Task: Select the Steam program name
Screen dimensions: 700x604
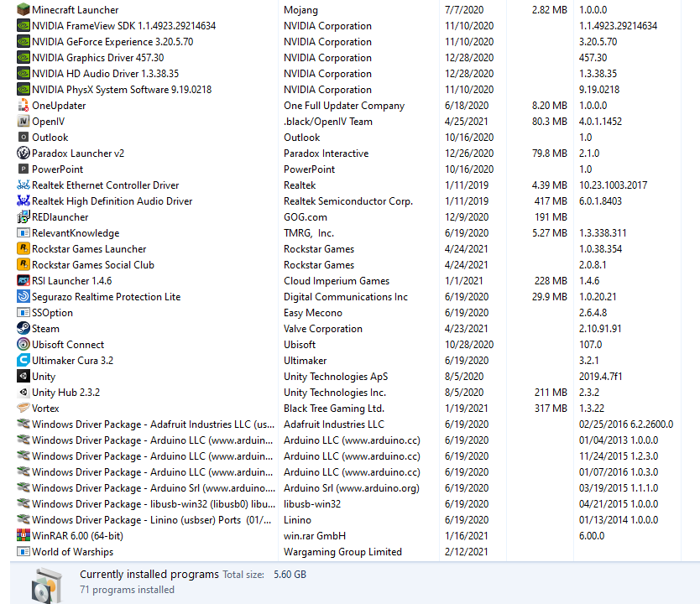Action: coord(45,328)
